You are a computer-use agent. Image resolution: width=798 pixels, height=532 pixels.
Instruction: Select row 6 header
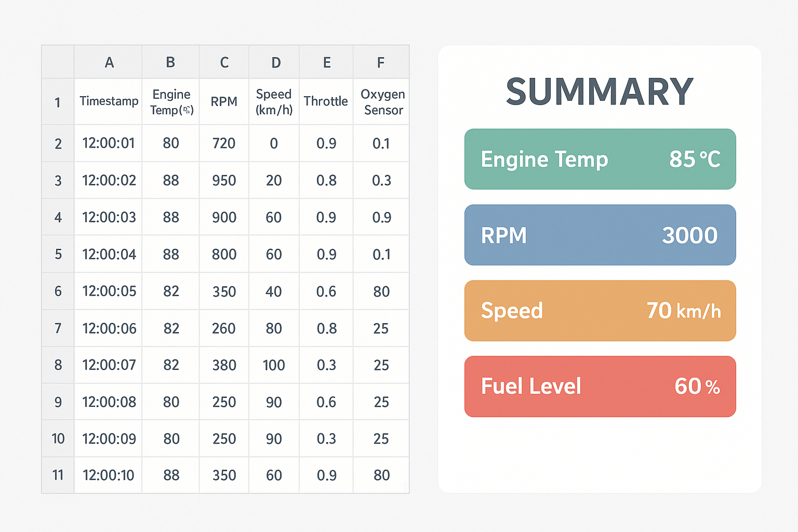point(58,291)
